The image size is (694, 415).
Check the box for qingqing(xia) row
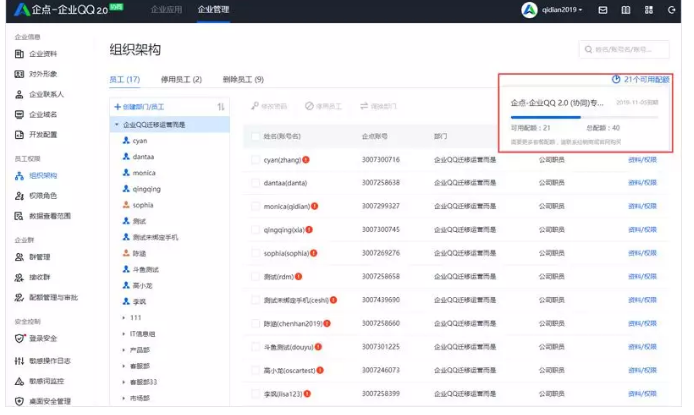pyautogui.click(x=255, y=230)
